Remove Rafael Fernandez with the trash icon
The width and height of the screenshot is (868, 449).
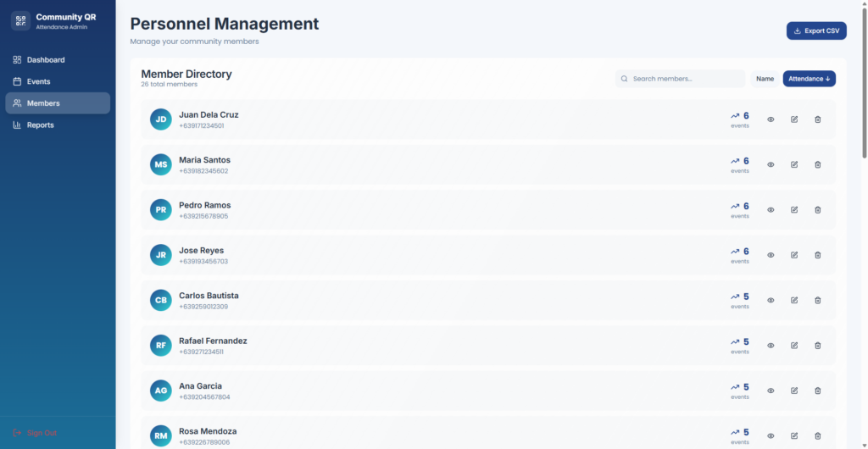pos(818,346)
